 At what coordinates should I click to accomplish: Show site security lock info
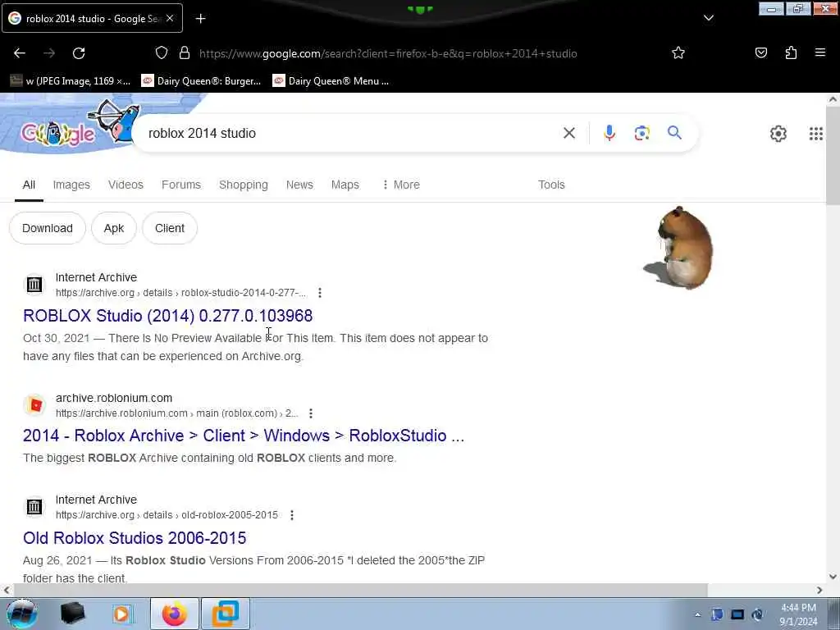pos(185,53)
